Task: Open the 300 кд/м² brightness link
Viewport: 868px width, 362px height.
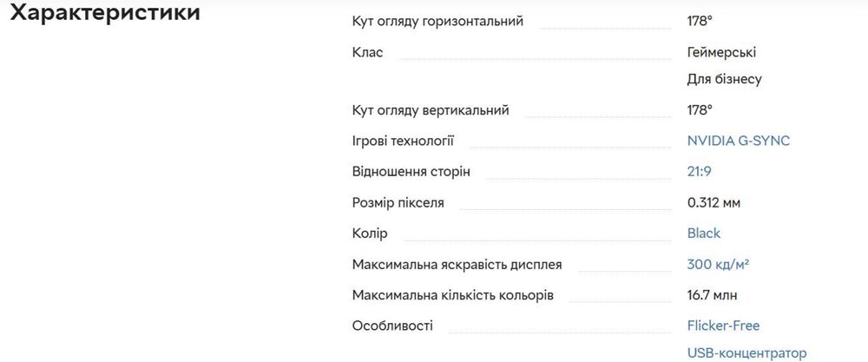Action: point(718,264)
